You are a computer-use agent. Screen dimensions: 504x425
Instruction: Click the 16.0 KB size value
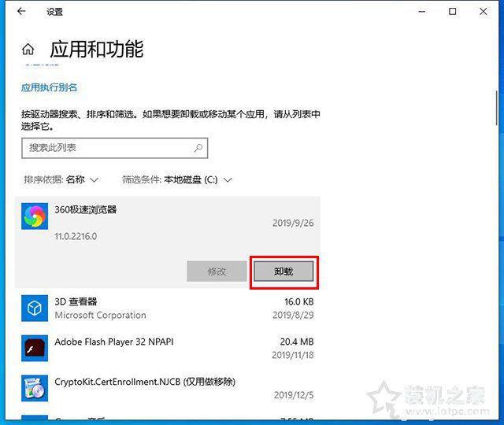pos(299,301)
